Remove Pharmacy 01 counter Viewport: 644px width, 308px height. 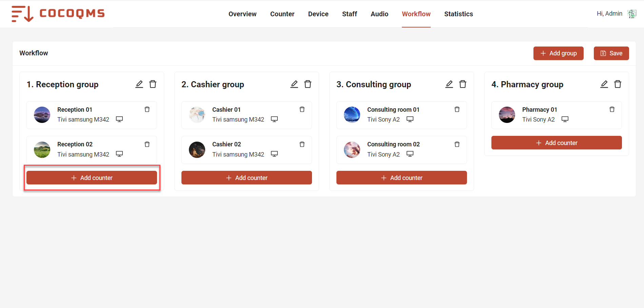(x=612, y=109)
